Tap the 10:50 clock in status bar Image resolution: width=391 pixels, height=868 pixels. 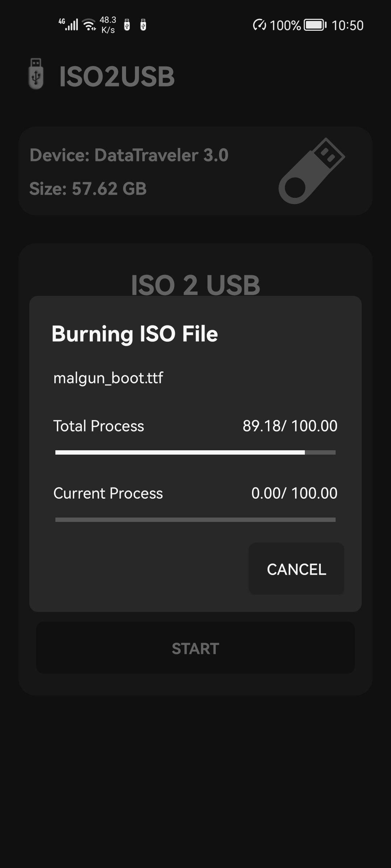347,25
